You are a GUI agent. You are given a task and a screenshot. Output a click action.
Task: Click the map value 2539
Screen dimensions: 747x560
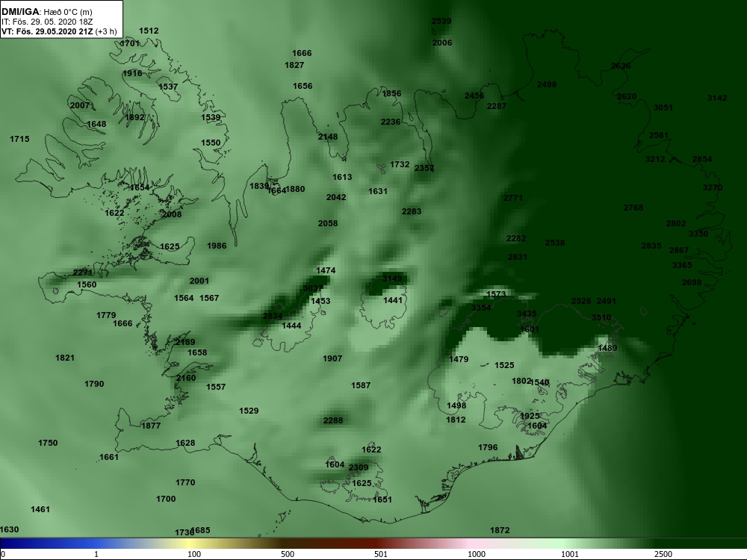(441, 21)
